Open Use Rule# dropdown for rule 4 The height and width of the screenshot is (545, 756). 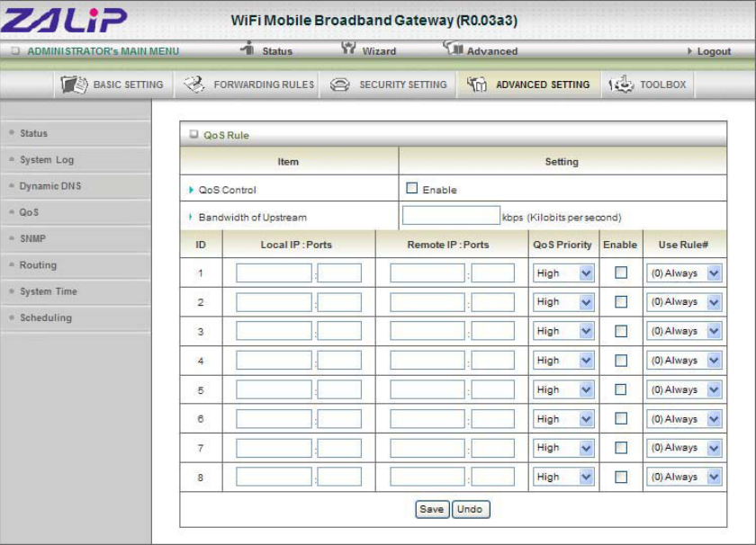(x=684, y=361)
